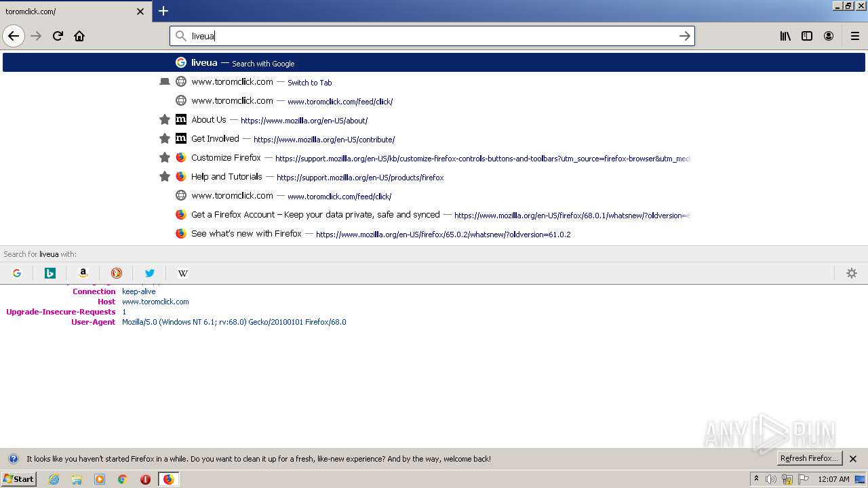Click inside the address bar field
The width and height of the screenshot is (868, 488).
pos(432,36)
